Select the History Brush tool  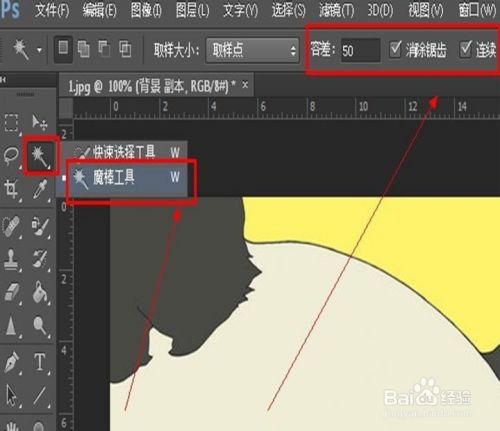[x=40, y=259]
